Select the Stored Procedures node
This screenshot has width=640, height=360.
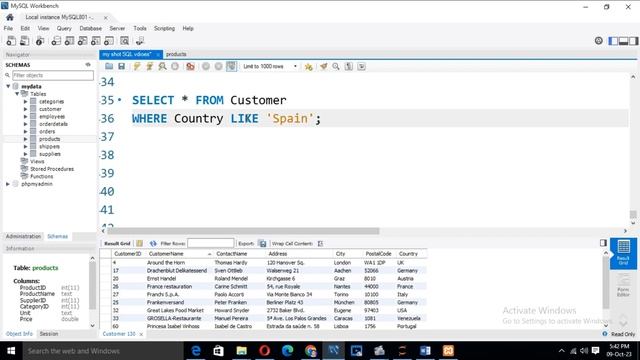click(52, 169)
